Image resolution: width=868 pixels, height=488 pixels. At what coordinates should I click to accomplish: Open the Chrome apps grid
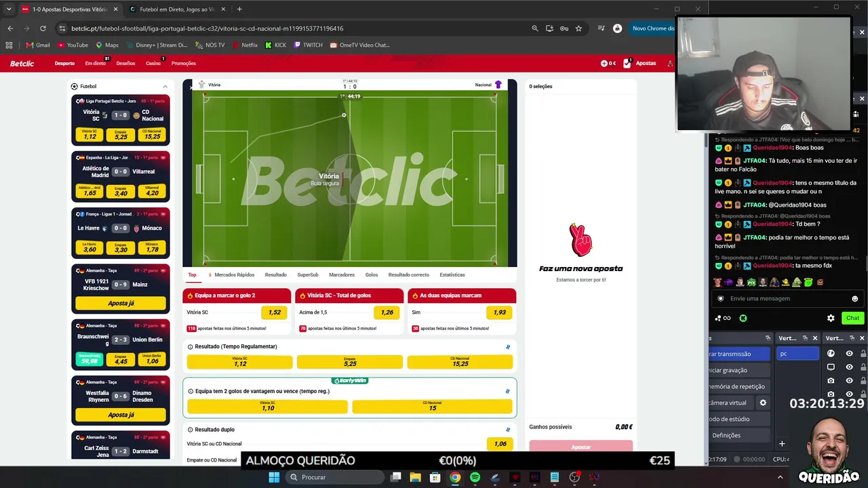pos(9,45)
